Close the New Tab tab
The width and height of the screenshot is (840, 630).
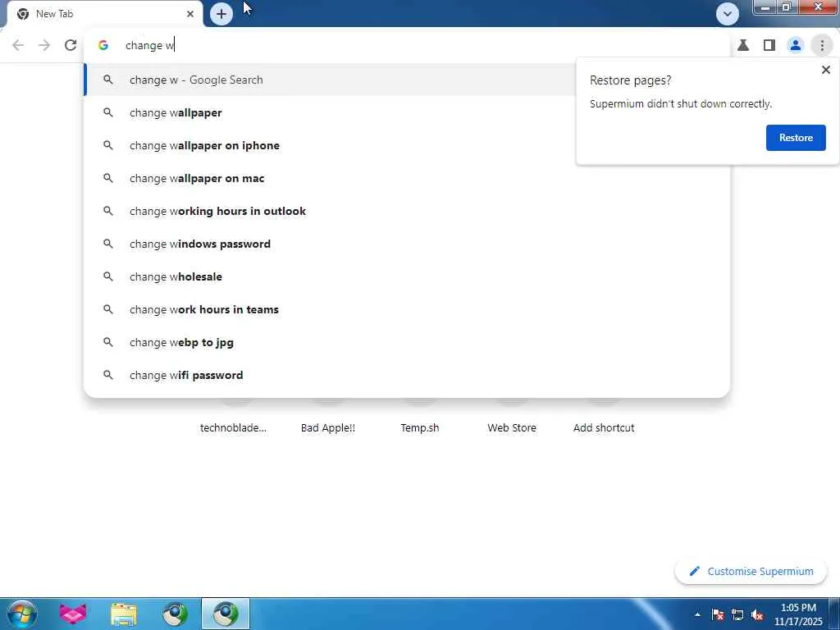190,14
